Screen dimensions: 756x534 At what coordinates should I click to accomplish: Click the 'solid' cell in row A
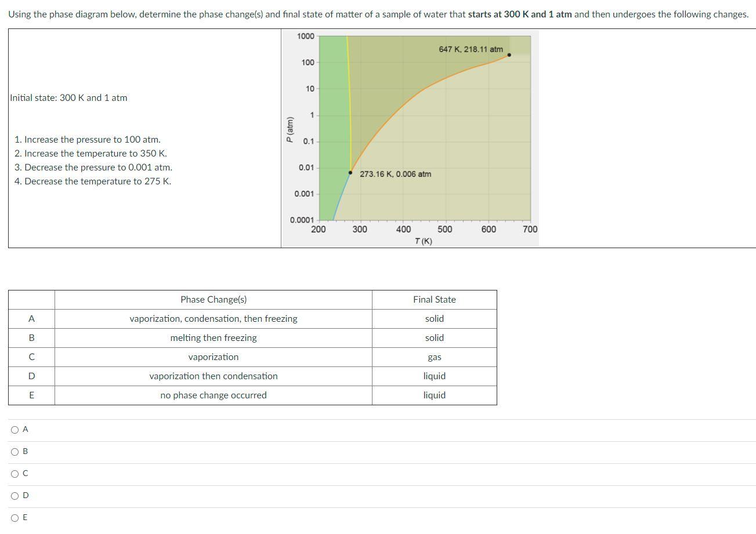coord(435,319)
